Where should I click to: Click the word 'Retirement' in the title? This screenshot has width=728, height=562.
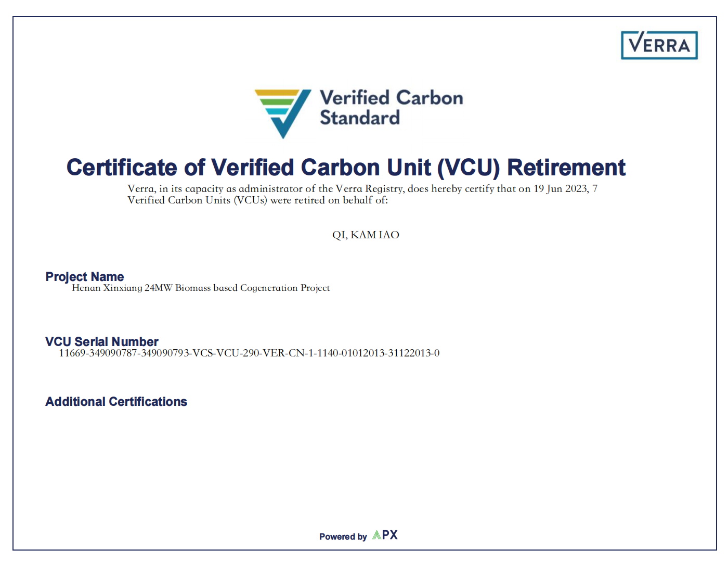[566, 168]
